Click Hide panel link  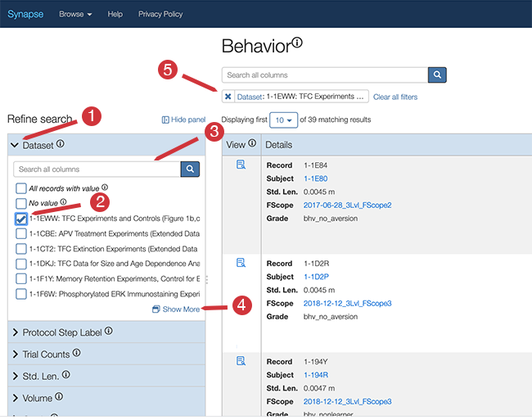pos(183,120)
